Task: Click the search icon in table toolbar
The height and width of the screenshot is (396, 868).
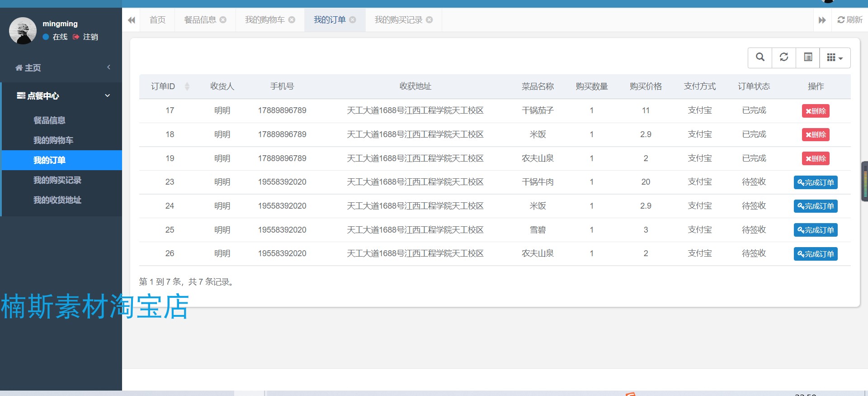Action: click(x=760, y=57)
